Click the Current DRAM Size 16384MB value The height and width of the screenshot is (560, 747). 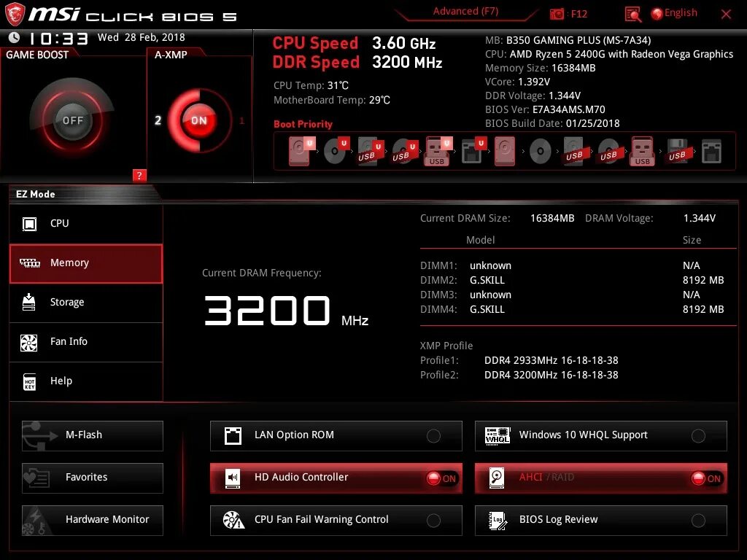coord(552,218)
